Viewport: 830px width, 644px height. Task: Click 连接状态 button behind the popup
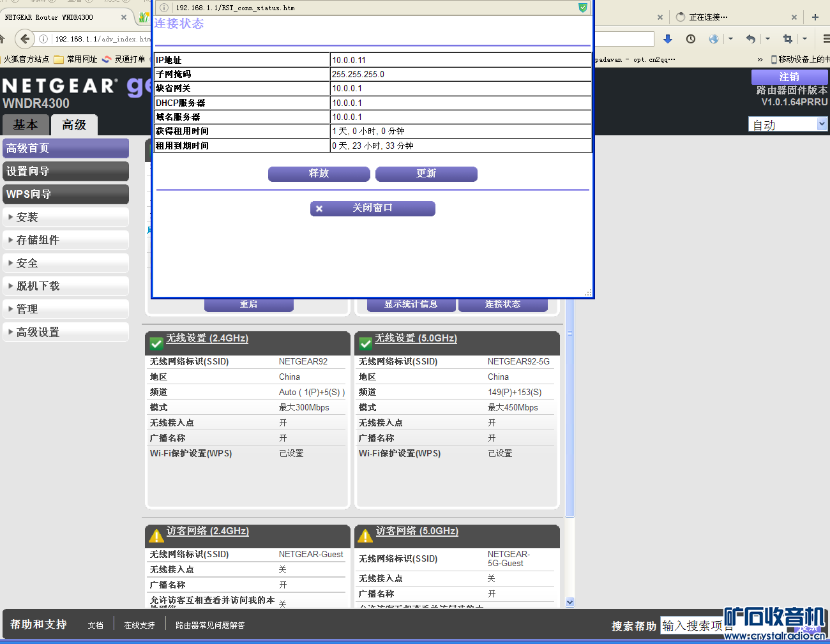503,304
